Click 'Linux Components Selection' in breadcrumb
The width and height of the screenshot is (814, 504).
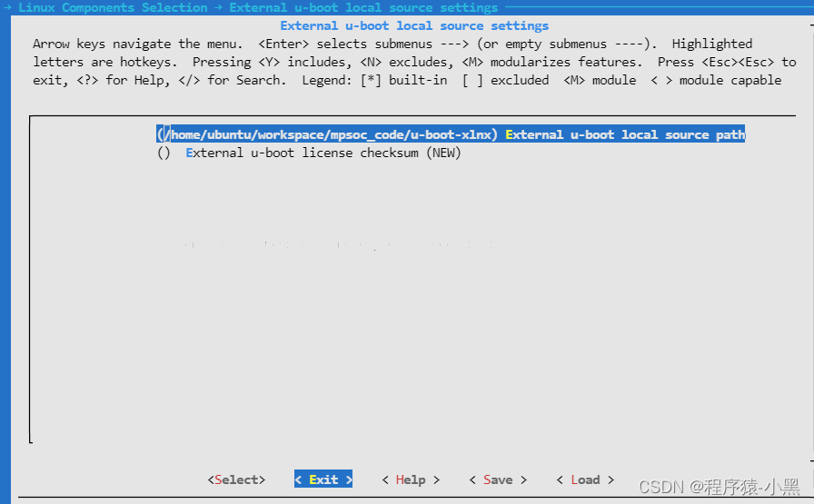[113, 7]
